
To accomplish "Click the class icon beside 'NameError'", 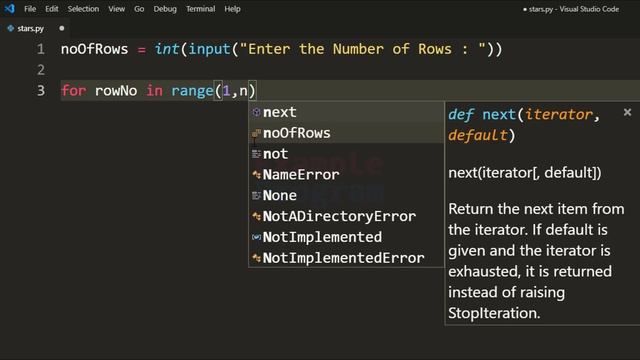I will tap(256, 175).
